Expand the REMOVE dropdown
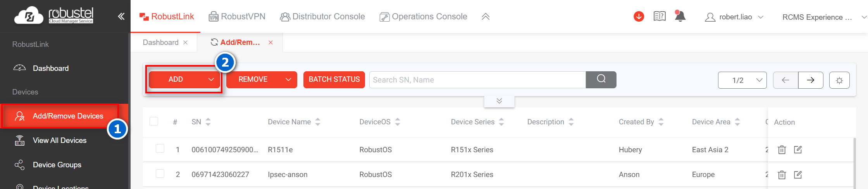The height and width of the screenshot is (189, 868). click(262, 79)
